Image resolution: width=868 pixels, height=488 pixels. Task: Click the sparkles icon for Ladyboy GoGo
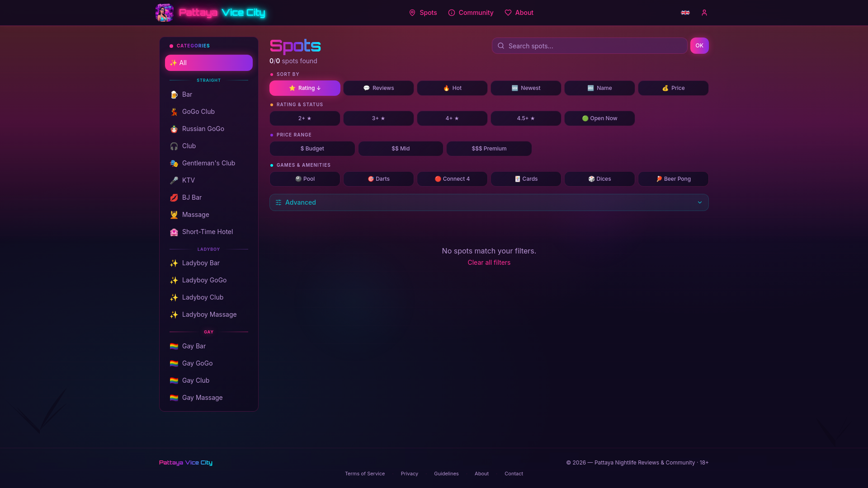tap(174, 280)
